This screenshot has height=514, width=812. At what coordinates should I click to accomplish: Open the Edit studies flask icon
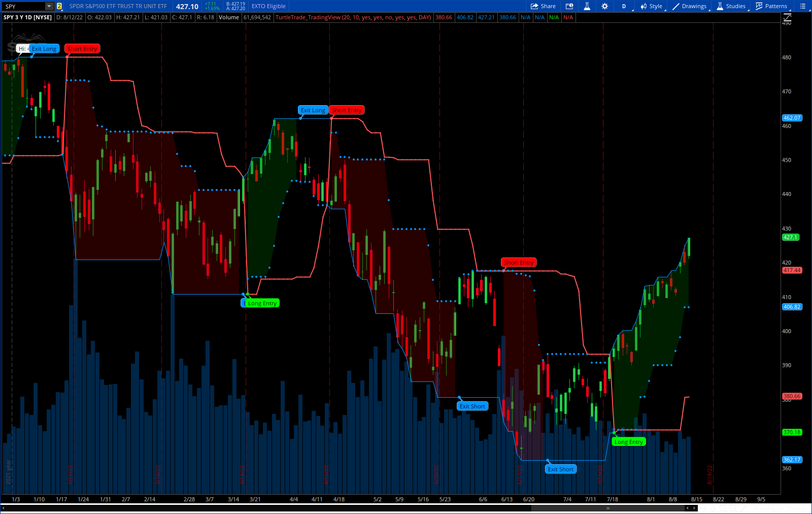[x=587, y=6]
